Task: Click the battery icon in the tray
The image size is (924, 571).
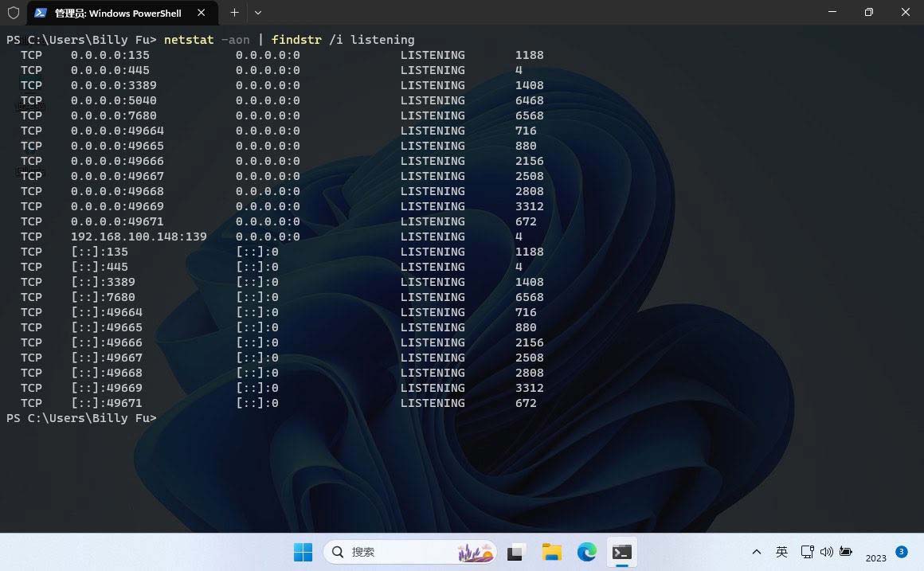Action: [846, 552]
